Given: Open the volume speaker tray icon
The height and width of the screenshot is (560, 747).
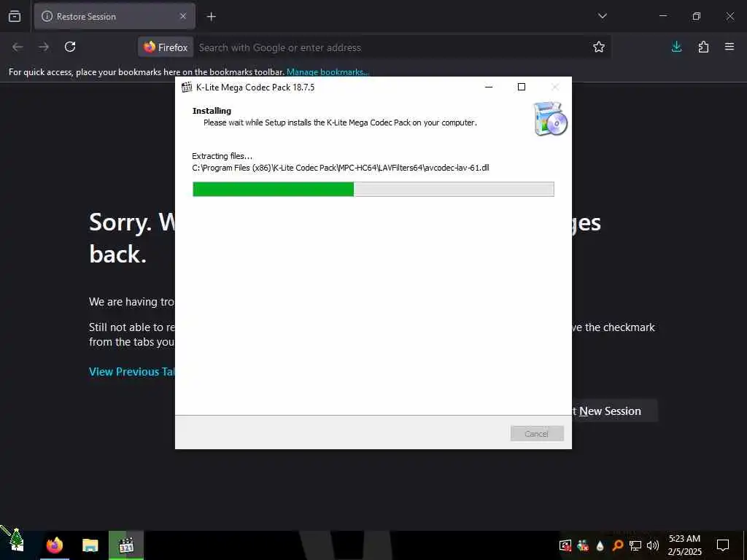Looking at the screenshot, I should pos(653,545).
